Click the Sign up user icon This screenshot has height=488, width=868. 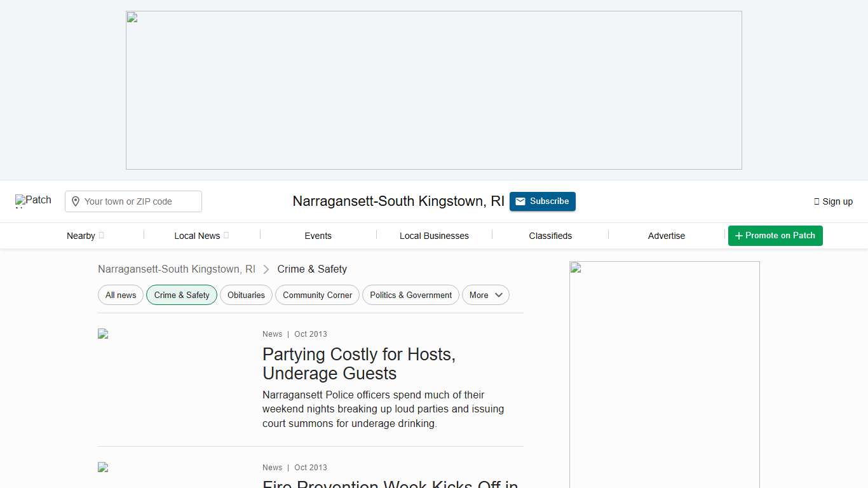pyautogui.click(x=817, y=201)
